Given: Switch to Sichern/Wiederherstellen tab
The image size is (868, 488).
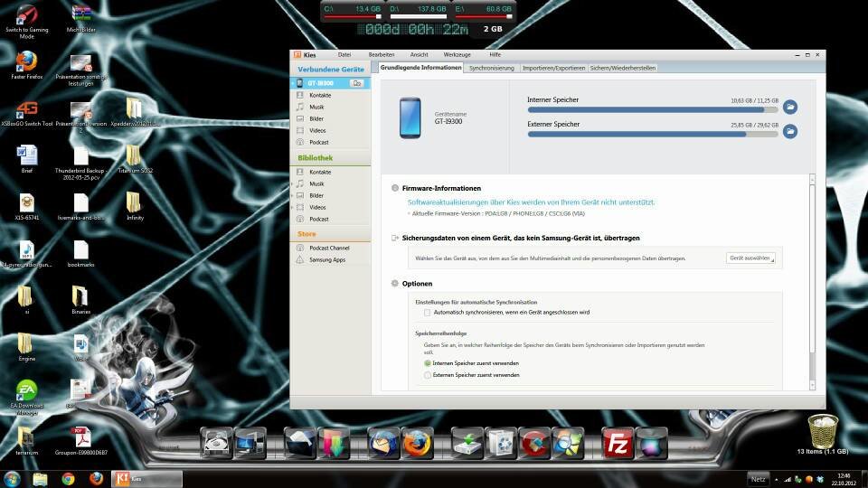Looking at the screenshot, I should [623, 68].
